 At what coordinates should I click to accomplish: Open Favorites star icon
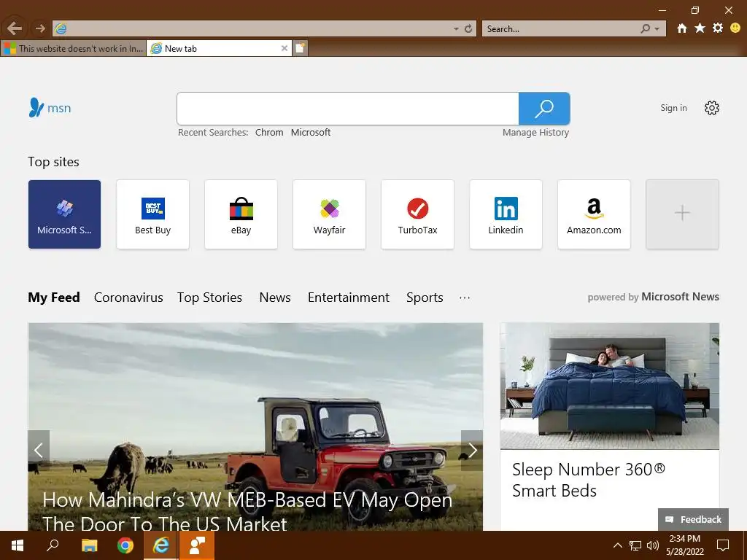click(x=700, y=28)
